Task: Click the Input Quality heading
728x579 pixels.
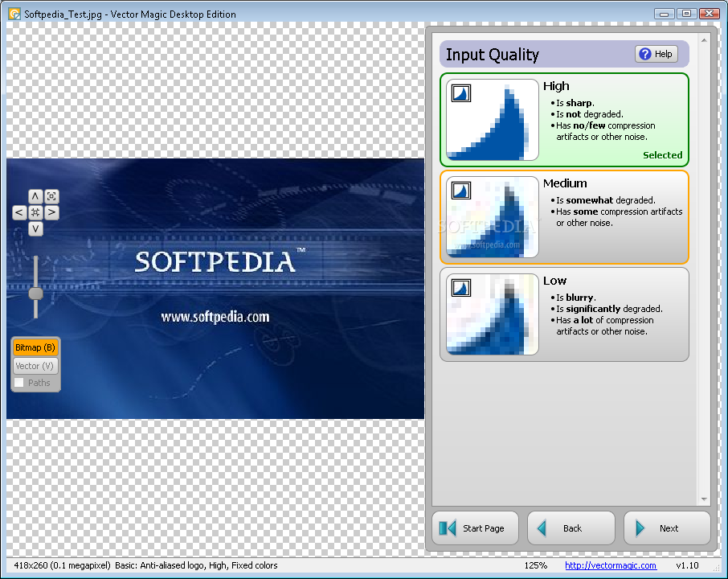Action: click(x=492, y=55)
